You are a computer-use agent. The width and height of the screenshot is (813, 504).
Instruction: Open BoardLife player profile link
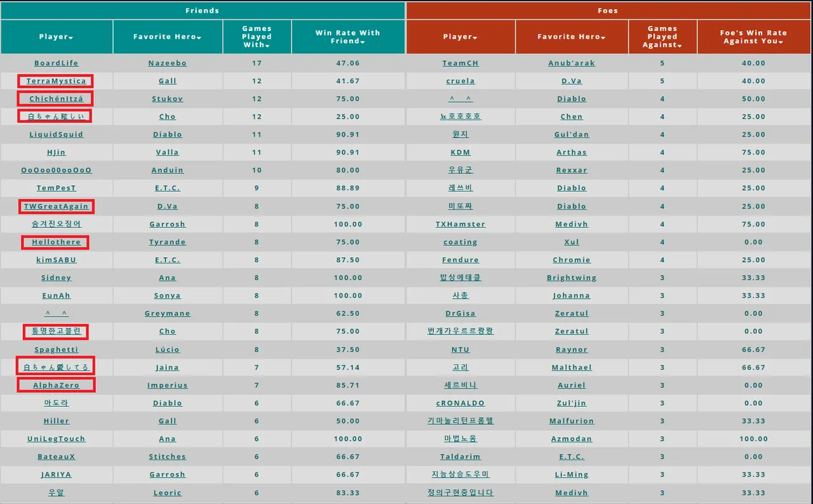pos(56,63)
